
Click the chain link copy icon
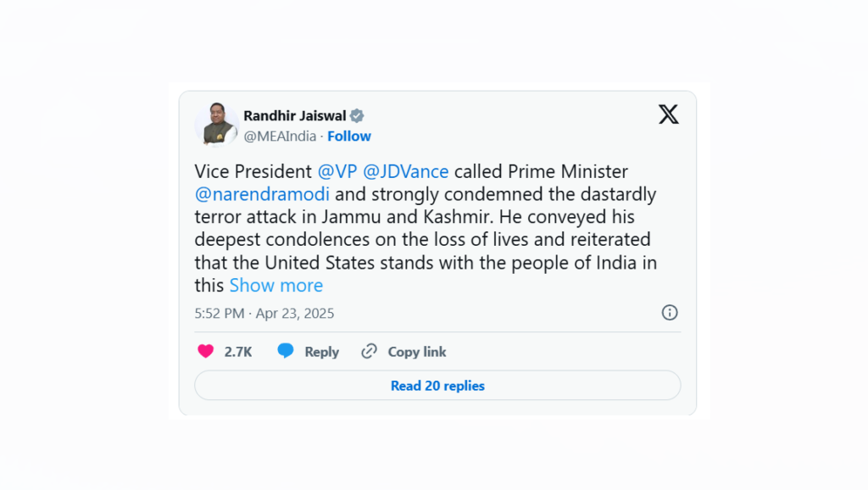pos(370,351)
